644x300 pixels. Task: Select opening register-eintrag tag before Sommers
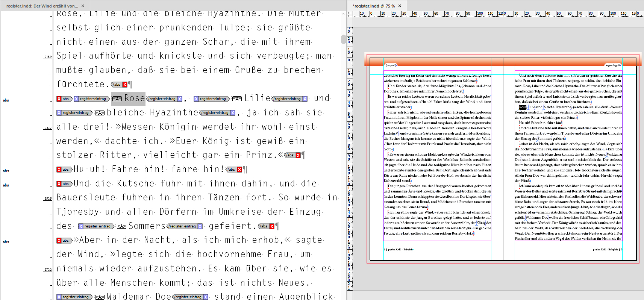97,226
